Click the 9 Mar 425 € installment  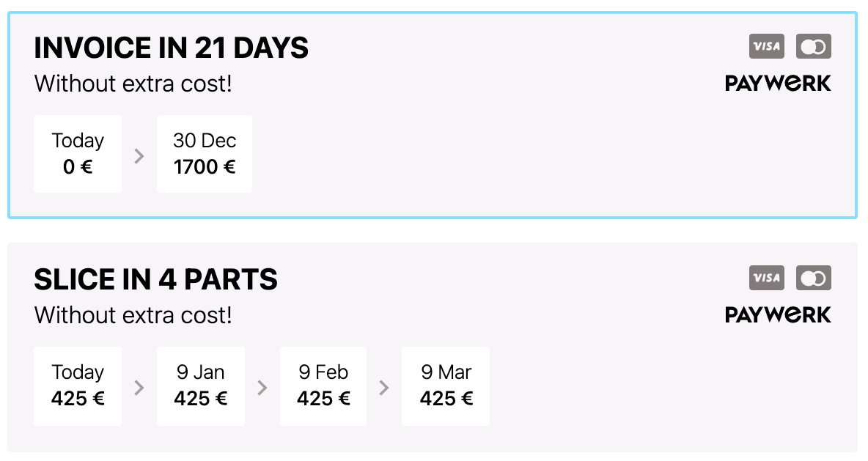pos(446,386)
